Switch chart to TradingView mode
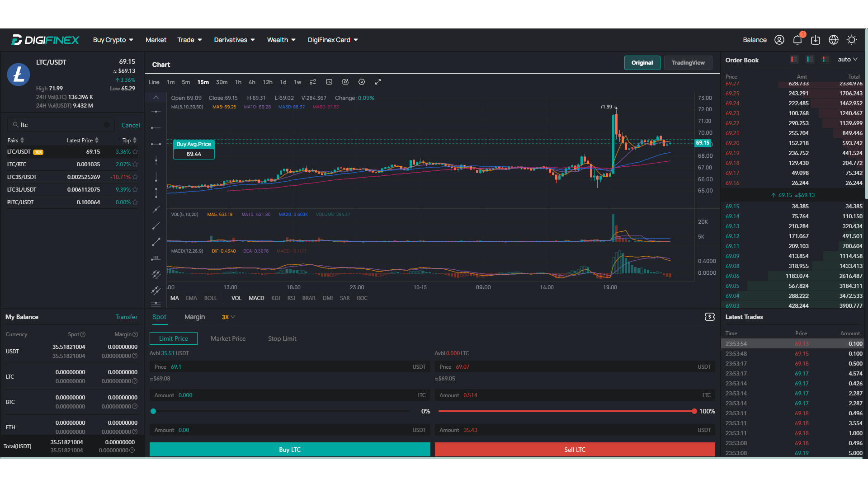The image size is (868, 488). tap(688, 63)
